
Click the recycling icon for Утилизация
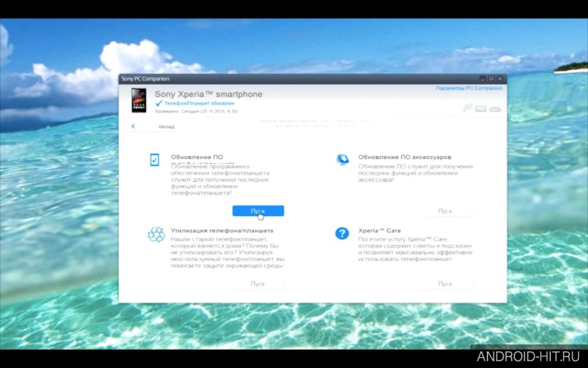coord(156,234)
